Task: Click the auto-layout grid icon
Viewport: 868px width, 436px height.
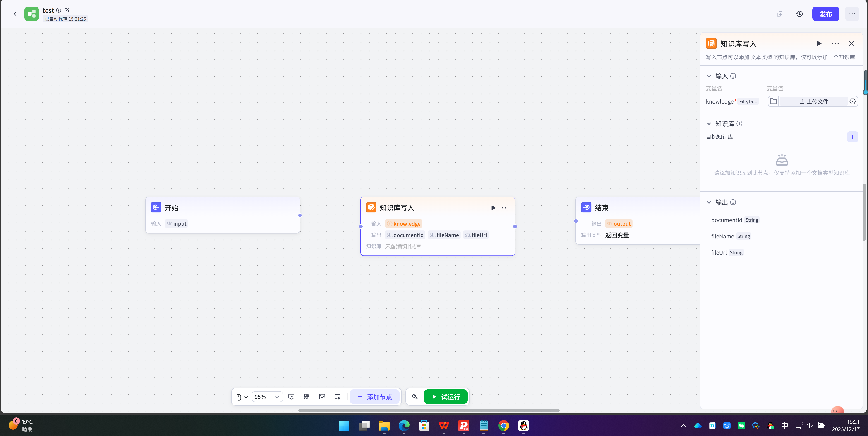Action: point(307,397)
